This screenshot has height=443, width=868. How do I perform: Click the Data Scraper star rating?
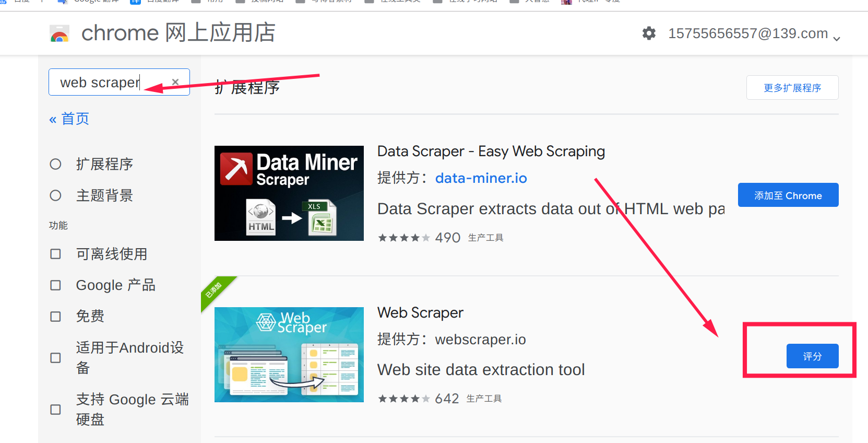click(404, 238)
